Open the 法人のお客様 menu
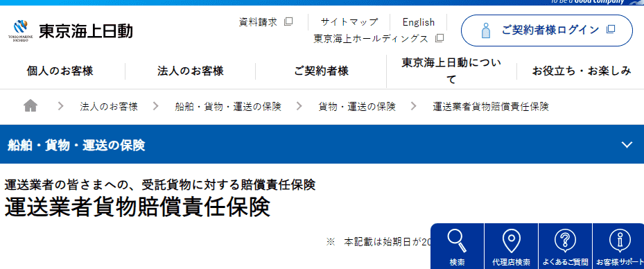 coord(191,71)
